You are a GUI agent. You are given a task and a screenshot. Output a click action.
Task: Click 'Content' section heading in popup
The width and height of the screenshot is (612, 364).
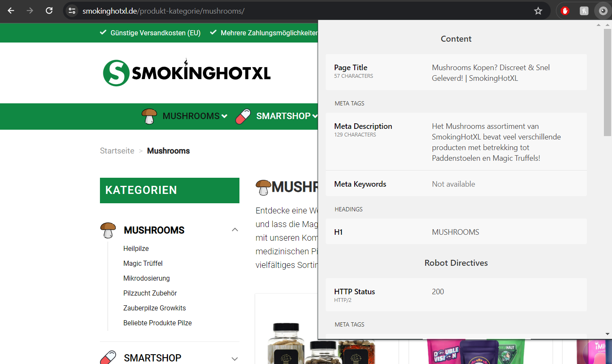[x=456, y=39]
